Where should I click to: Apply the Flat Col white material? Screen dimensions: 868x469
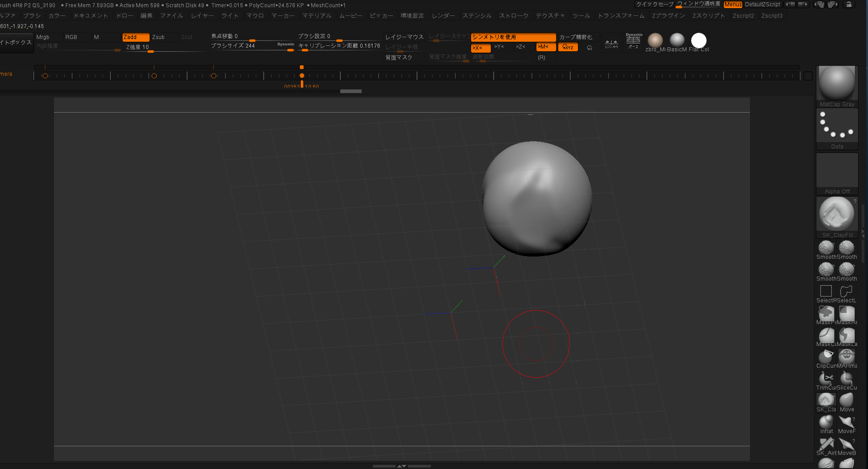(699, 42)
